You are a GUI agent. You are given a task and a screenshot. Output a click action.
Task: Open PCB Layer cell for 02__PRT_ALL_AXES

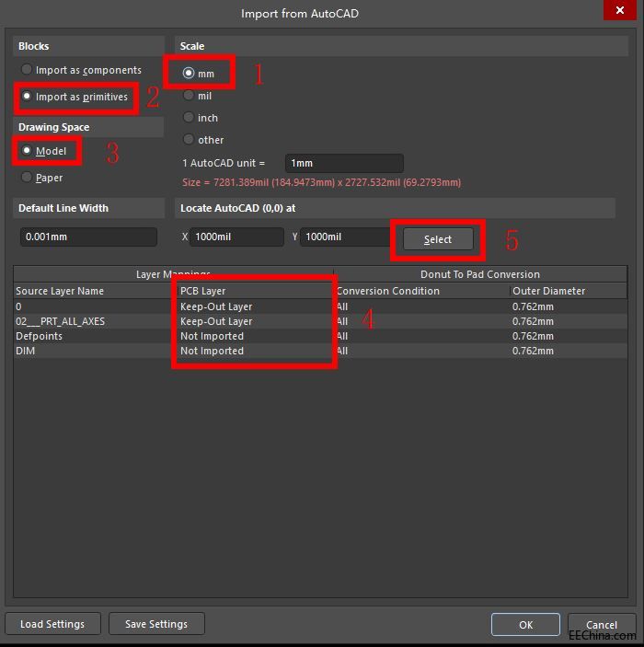256,321
